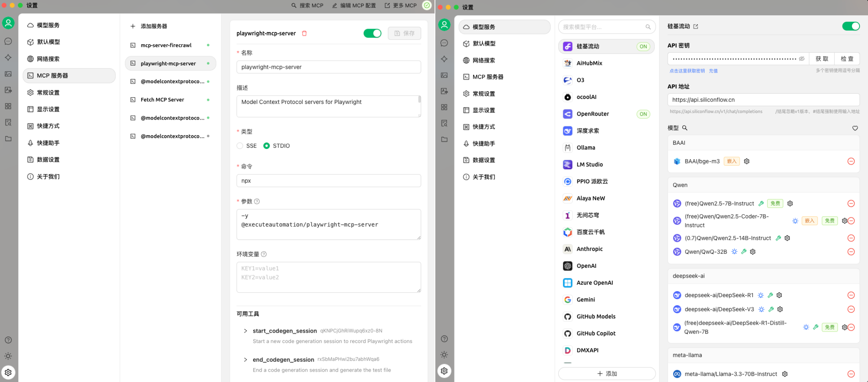Click the API 地址 input field
This screenshot has height=382, width=868.
click(x=763, y=100)
